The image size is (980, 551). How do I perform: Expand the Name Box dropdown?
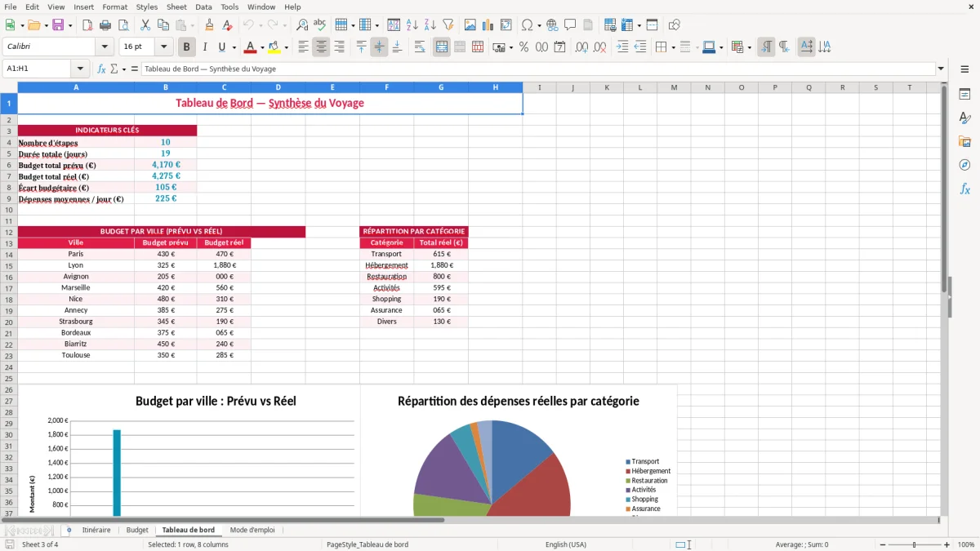[x=80, y=69]
